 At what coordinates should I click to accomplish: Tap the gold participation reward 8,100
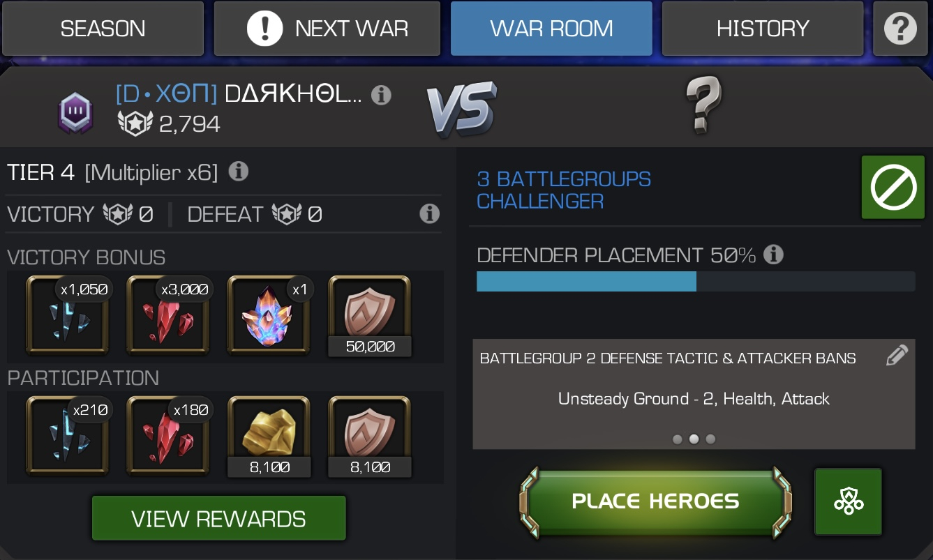coord(269,437)
